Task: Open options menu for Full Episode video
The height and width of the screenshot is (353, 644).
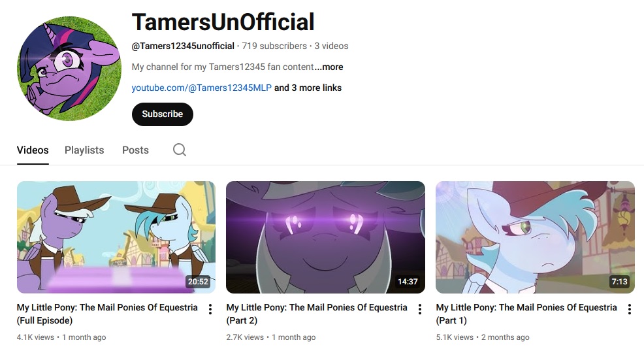Action: 210,309
